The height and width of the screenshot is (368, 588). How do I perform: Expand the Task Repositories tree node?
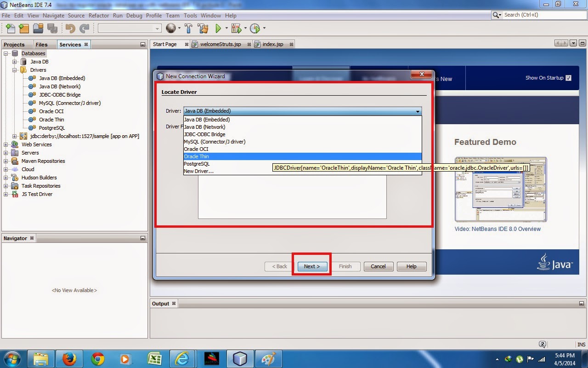[x=6, y=186]
